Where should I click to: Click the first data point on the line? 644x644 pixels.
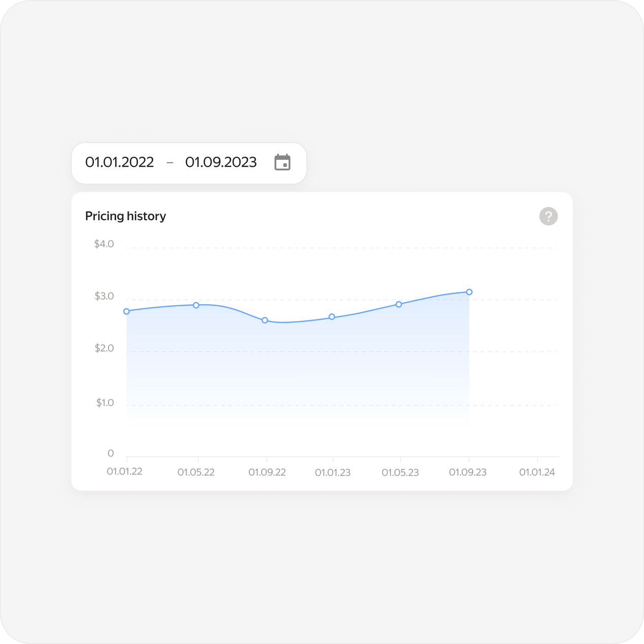(x=127, y=311)
